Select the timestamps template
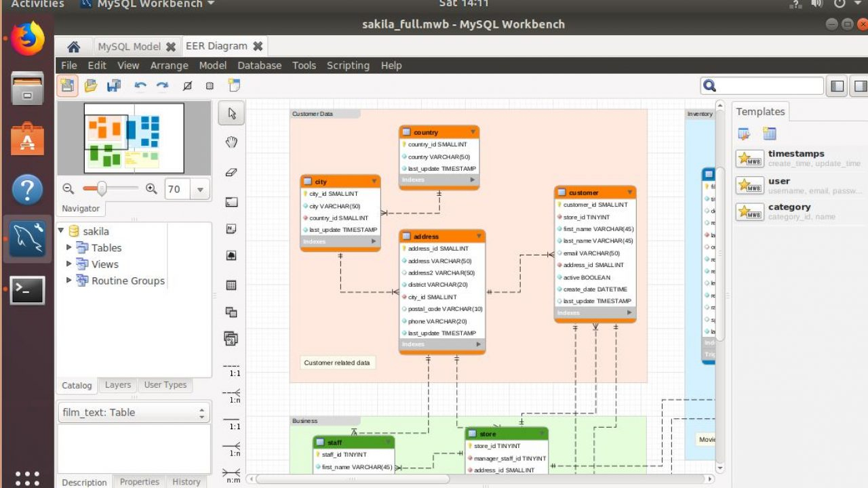868x488 pixels. point(799,158)
